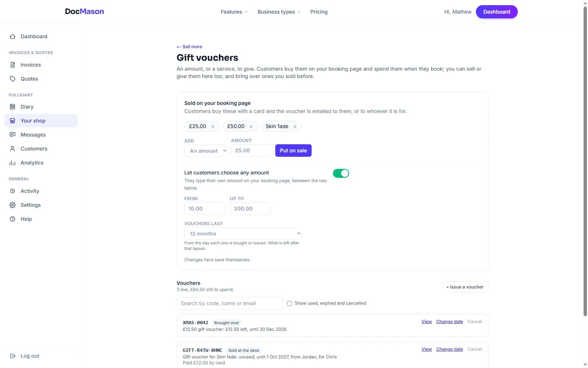
Task: Remove the Skin fade voucher chip
Action: [295, 127]
